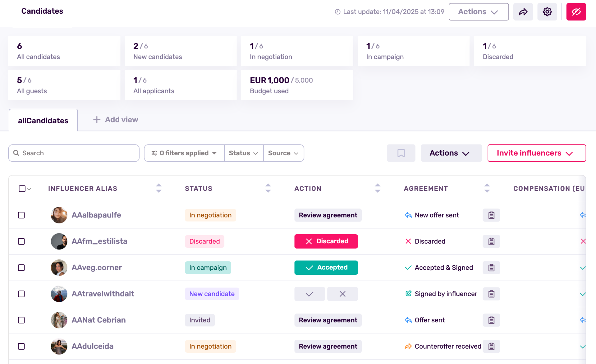This screenshot has width=596, height=364.
Task: Open agreement clipboard icon for AAveg.corner
Action: pyautogui.click(x=491, y=268)
